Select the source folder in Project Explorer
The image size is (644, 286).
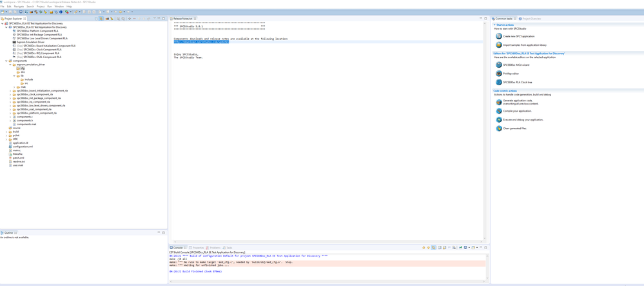click(16, 128)
